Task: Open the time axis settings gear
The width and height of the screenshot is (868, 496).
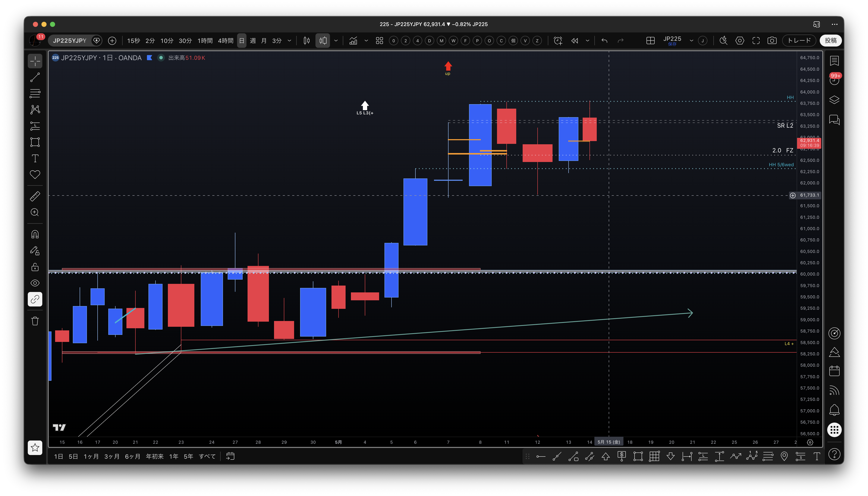Action: coord(810,442)
